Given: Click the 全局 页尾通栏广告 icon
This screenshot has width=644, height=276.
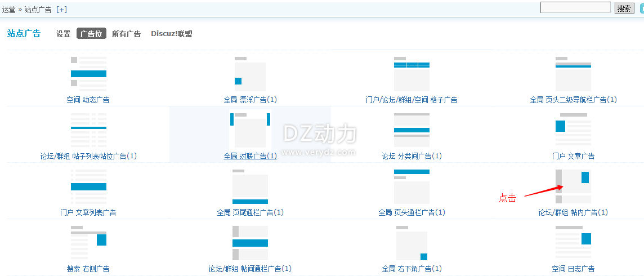Looking at the screenshot, I should point(250,186).
